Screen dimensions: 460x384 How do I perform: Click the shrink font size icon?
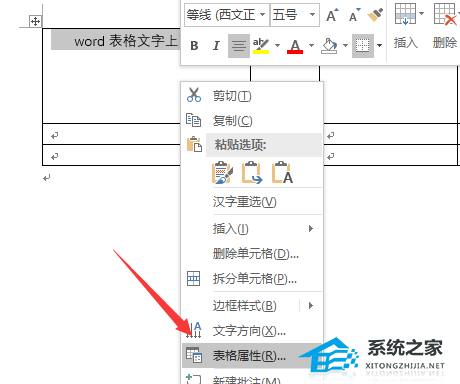click(x=354, y=15)
